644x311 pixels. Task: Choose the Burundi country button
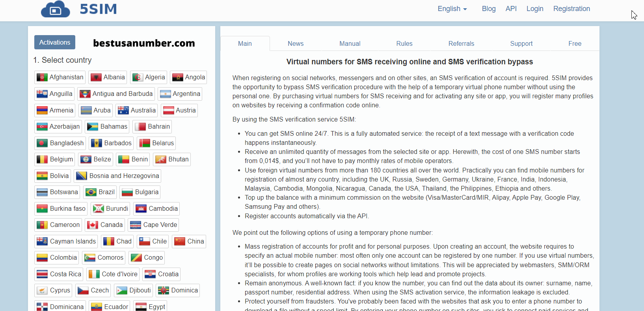tap(110, 209)
